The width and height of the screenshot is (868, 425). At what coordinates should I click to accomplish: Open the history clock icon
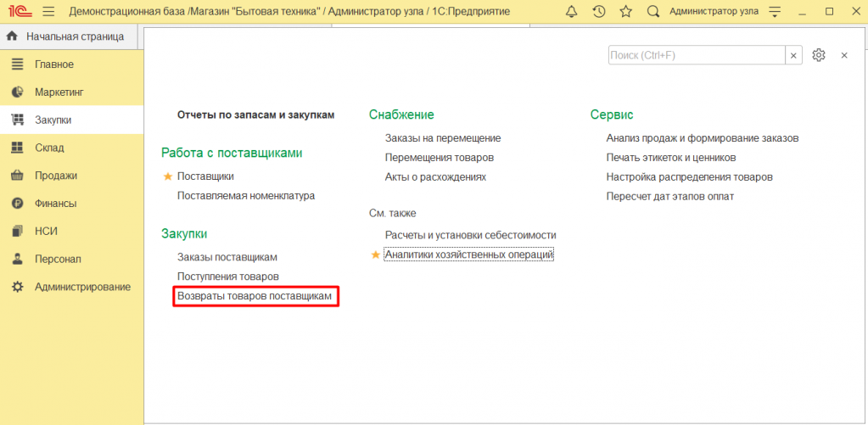598,12
